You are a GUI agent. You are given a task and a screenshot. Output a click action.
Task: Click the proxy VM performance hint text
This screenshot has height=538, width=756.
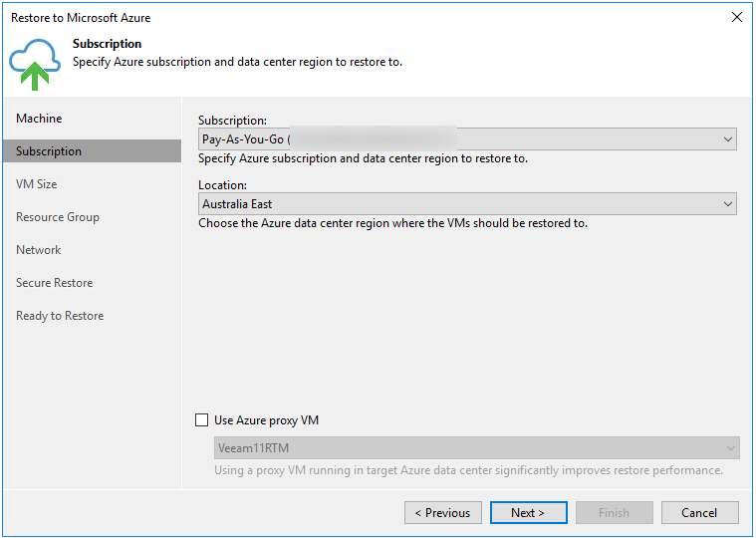pyautogui.click(x=468, y=470)
